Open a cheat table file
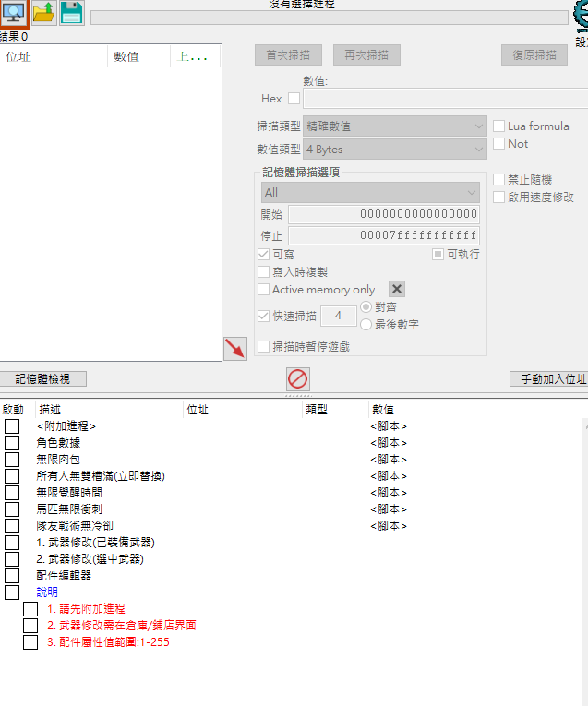 coord(43,13)
